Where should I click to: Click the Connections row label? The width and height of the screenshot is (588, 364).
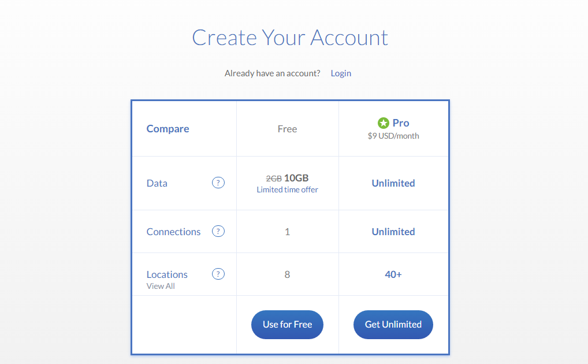[x=173, y=232]
